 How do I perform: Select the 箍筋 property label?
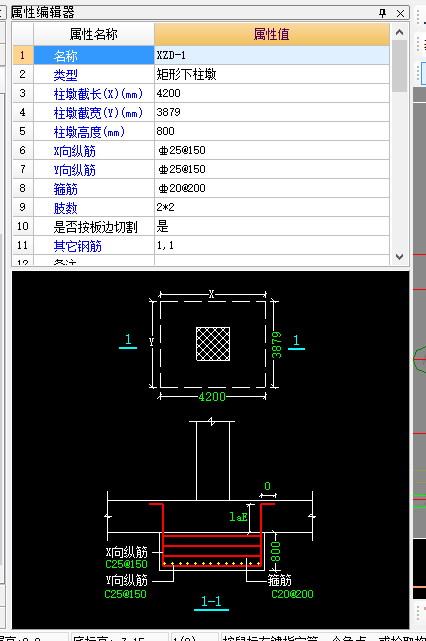click(94, 188)
